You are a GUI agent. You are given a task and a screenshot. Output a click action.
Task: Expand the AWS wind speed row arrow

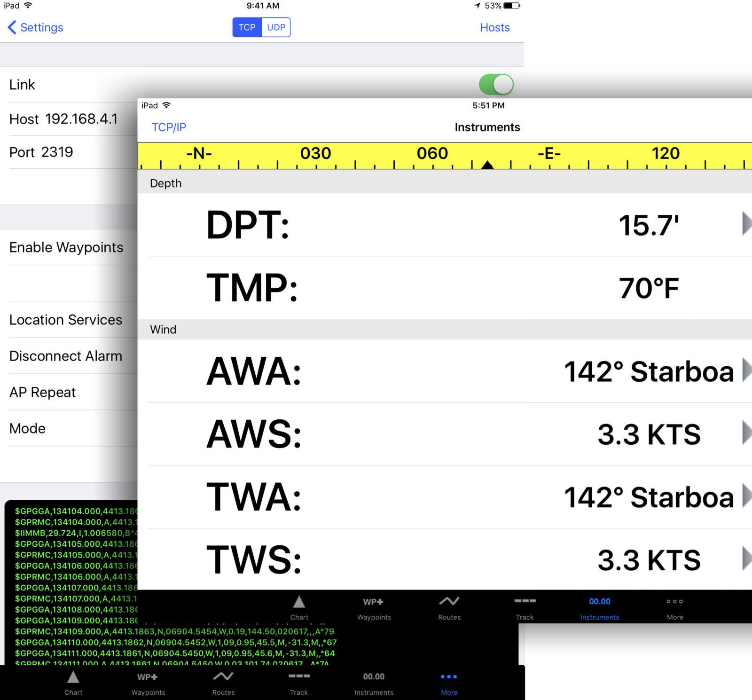[745, 433]
